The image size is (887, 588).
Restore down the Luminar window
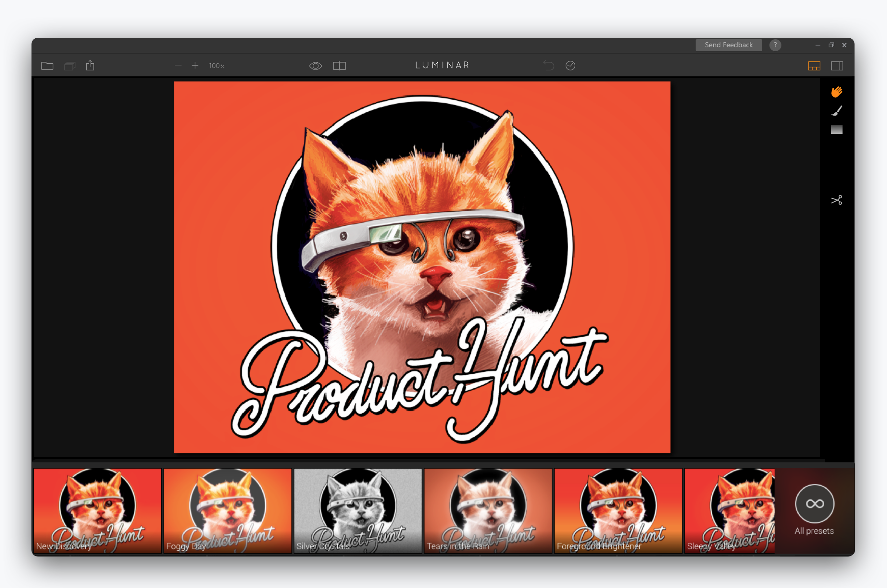(x=831, y=45)
